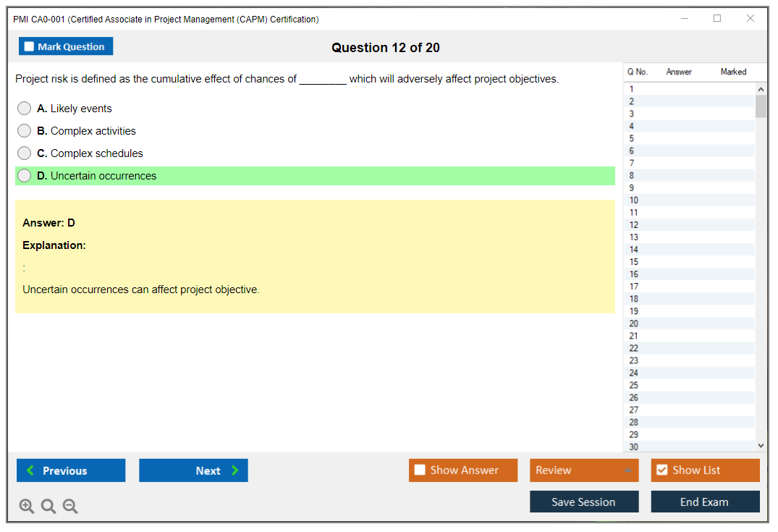Toggle the Mark Question checkbox
Screen dimensions: 778x532
(30, 47)
